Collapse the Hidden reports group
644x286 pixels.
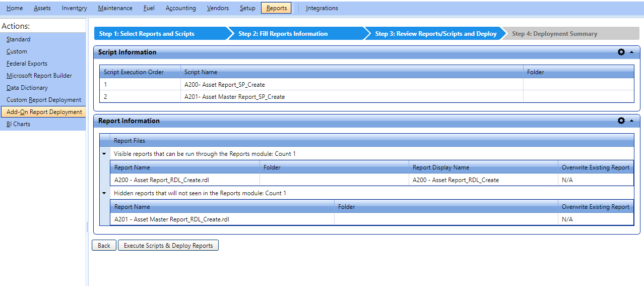[x=104, y=193]
